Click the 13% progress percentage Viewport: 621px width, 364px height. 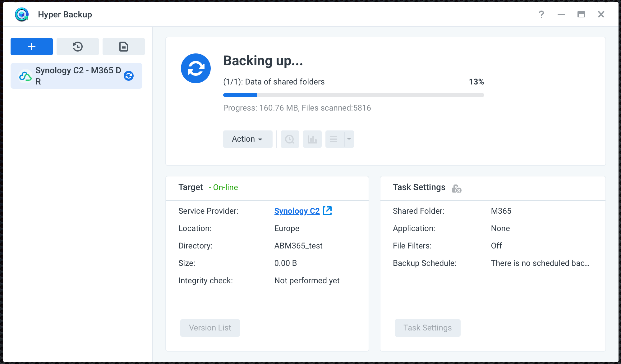(476, 82)
